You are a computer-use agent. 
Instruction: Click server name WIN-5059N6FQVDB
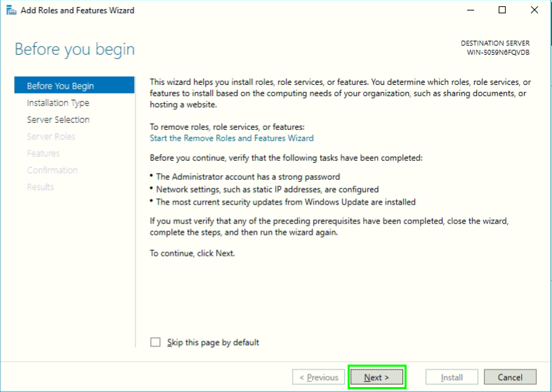tap(498, 52)
